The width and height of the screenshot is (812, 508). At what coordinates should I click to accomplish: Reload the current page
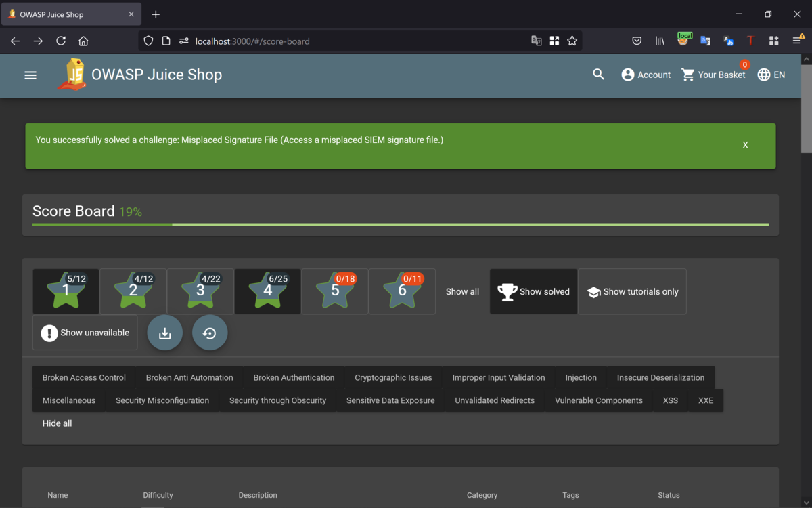(x=61, y=41)
